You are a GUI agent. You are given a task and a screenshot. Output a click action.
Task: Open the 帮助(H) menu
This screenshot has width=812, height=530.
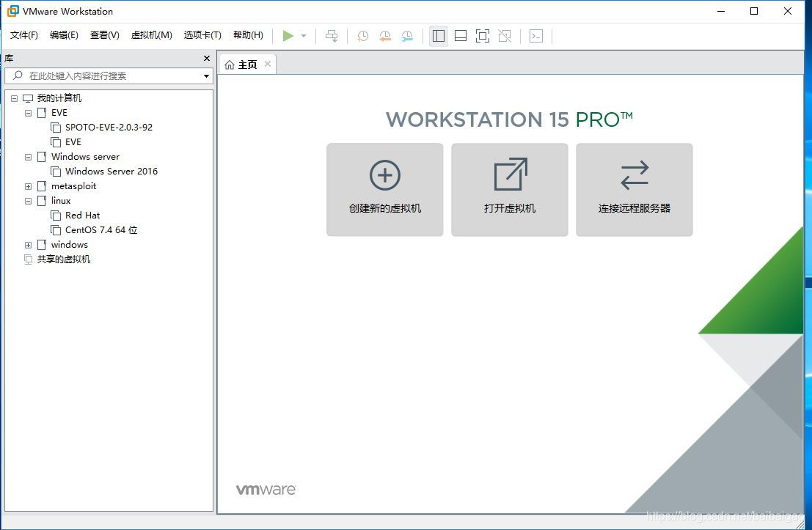point(248,35)
